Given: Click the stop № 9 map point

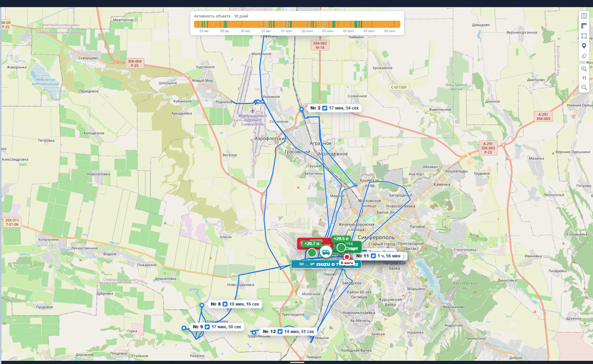Looking at the screenshot, I should pos(184,328).
